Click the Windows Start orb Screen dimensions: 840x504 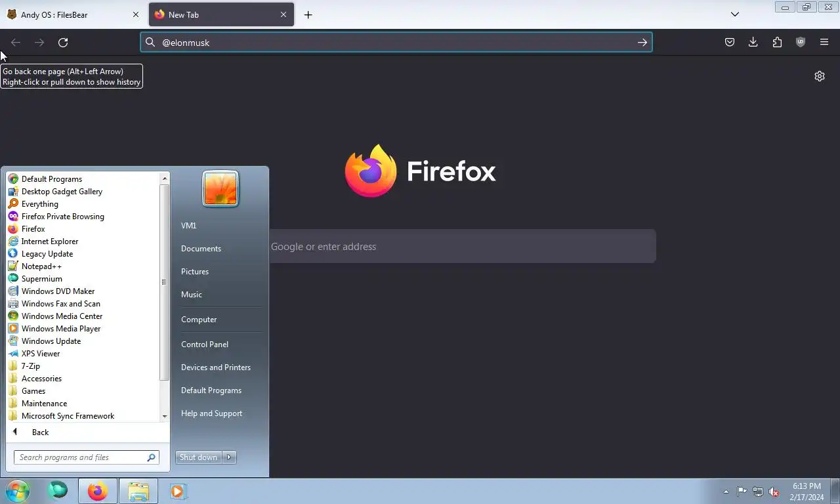18,491
